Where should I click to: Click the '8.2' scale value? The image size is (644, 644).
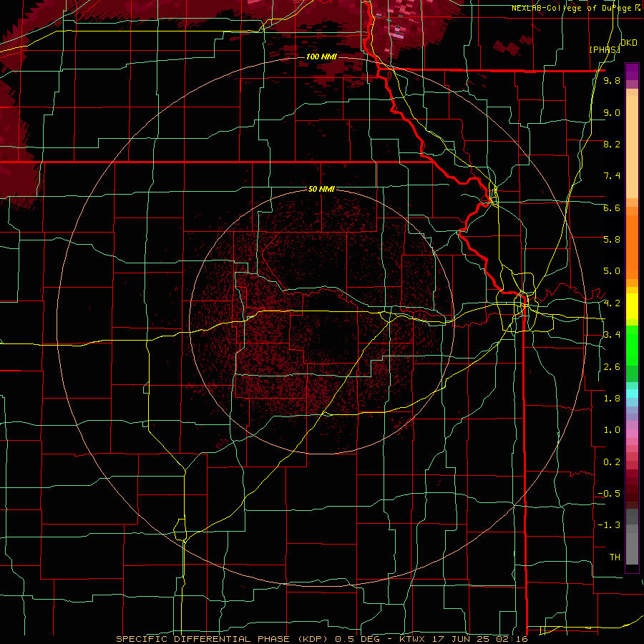click(612, 144)
